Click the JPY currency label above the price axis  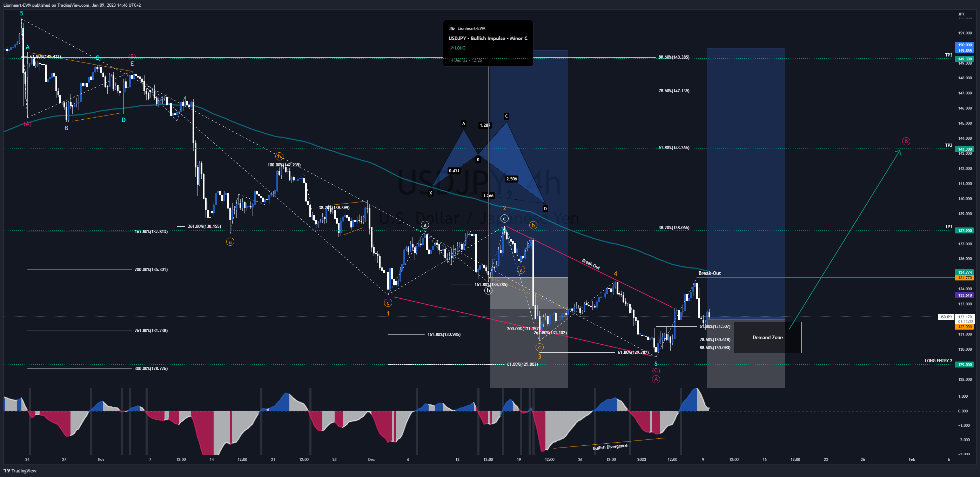tap(961, 14)
